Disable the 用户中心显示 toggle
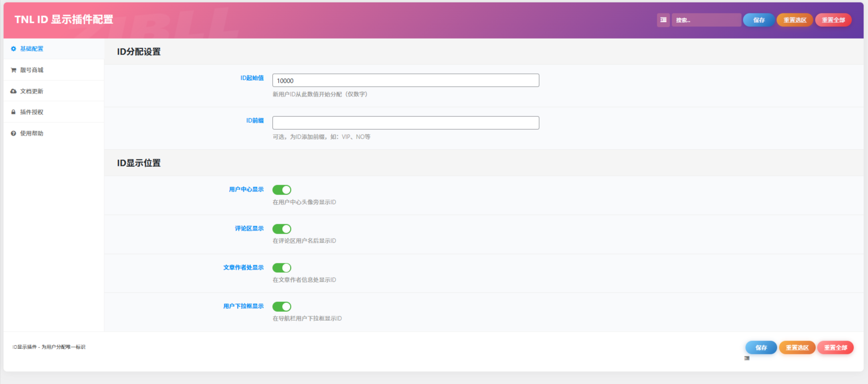The width and height of the screenshot is (868, 384). [x=282, y=190]
